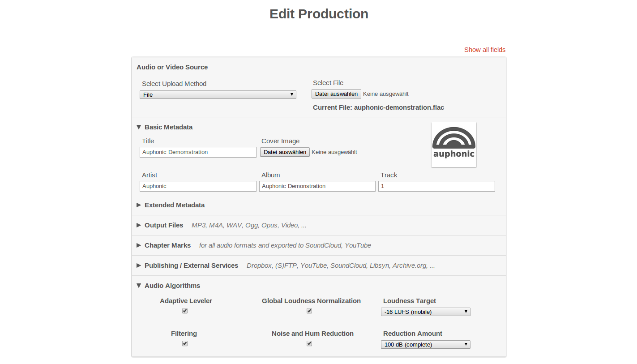Screen dimensions: 637x364
Task: Expand the Extended Metadata section
Action: (171, 205)
